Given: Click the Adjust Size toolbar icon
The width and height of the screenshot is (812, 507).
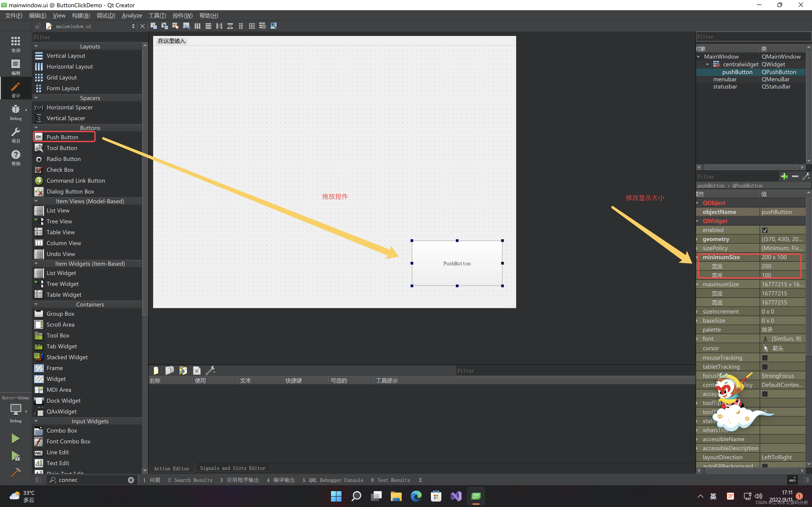Looking at the screenshot, I should pyautogui.click(x=273, y=26).
